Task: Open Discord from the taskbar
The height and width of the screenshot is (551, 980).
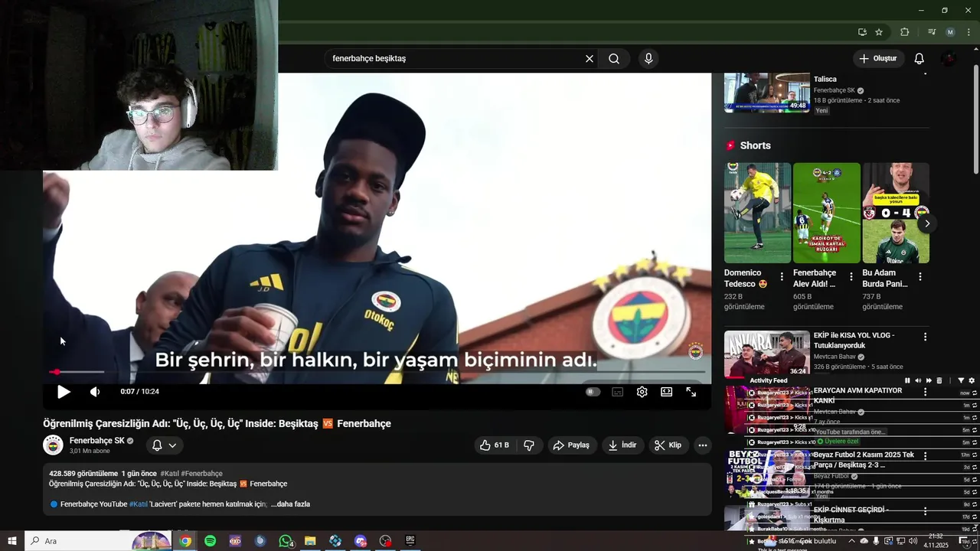Action: (x=361, y=541)
